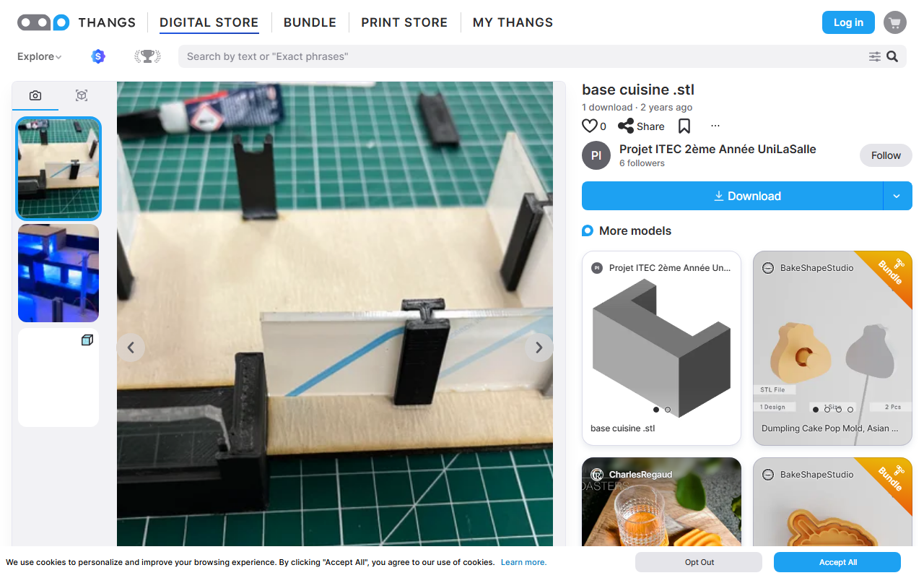Image resolution: width=924 pixels, height=578 pixels.
Task: Open the shopping cart icon
Action: (x=895, y=22)
